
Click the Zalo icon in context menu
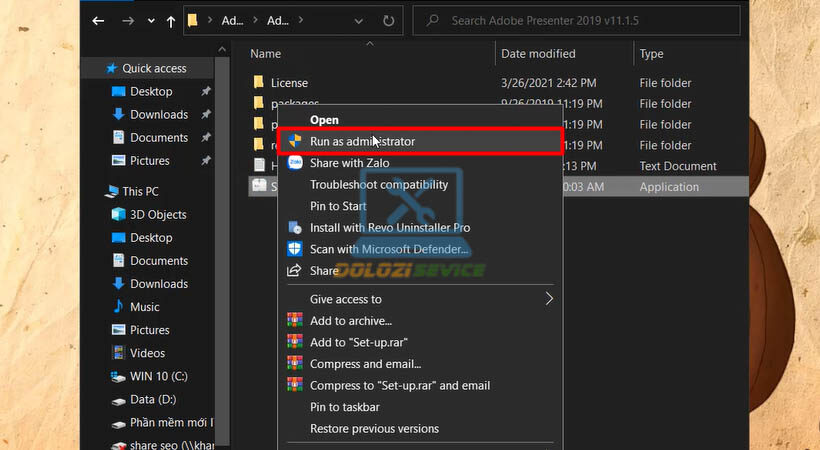(295, 163)
